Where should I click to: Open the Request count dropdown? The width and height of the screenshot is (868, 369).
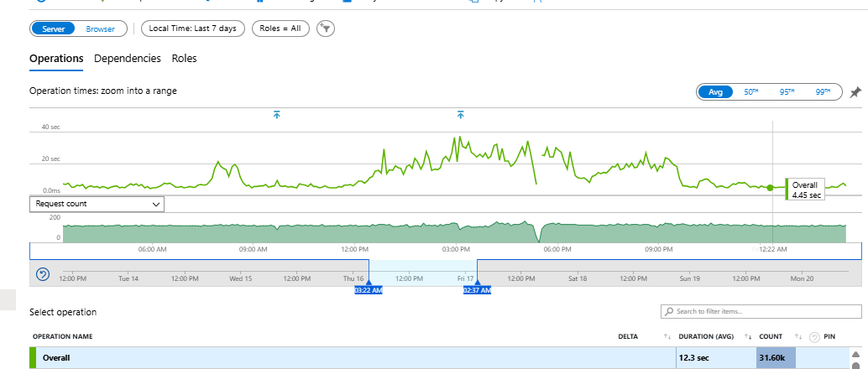[97, 204]
